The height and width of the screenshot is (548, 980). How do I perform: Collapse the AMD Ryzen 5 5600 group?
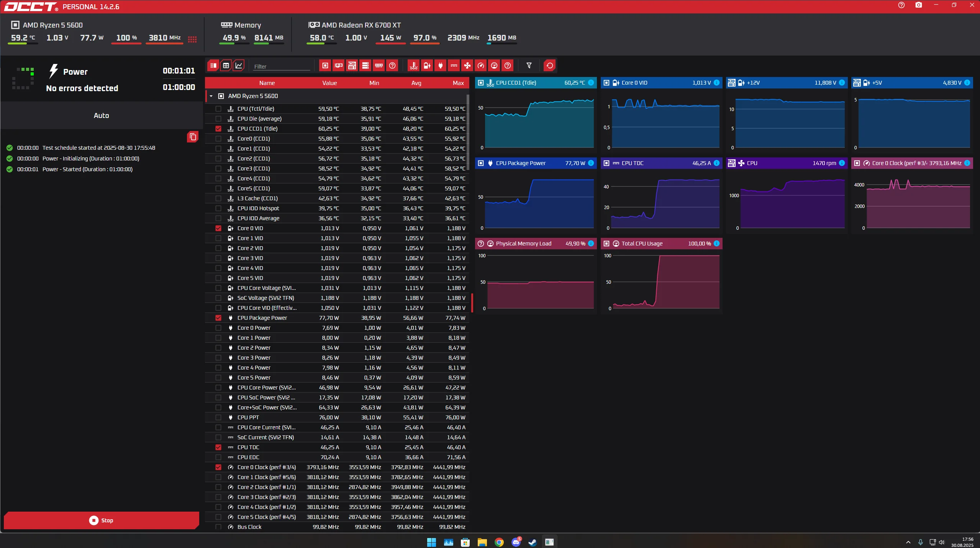[211, 96]
